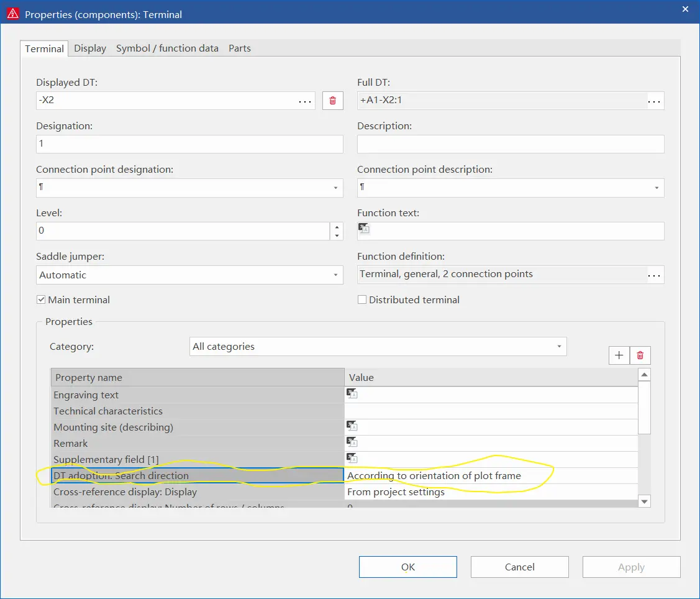The image size is (700, 599).
Task: Delete the Displayed DT with the trash icon
Action: click(x=332, y=101)
